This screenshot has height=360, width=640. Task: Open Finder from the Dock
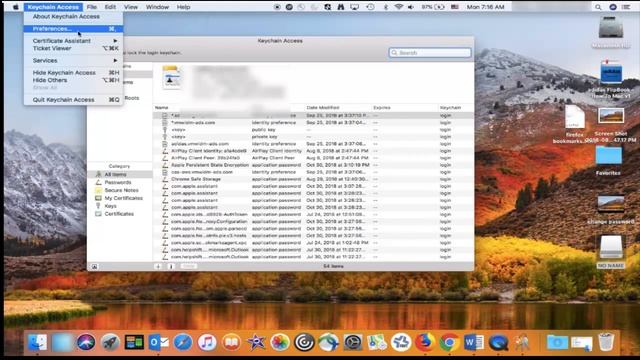tap(38, 342)
